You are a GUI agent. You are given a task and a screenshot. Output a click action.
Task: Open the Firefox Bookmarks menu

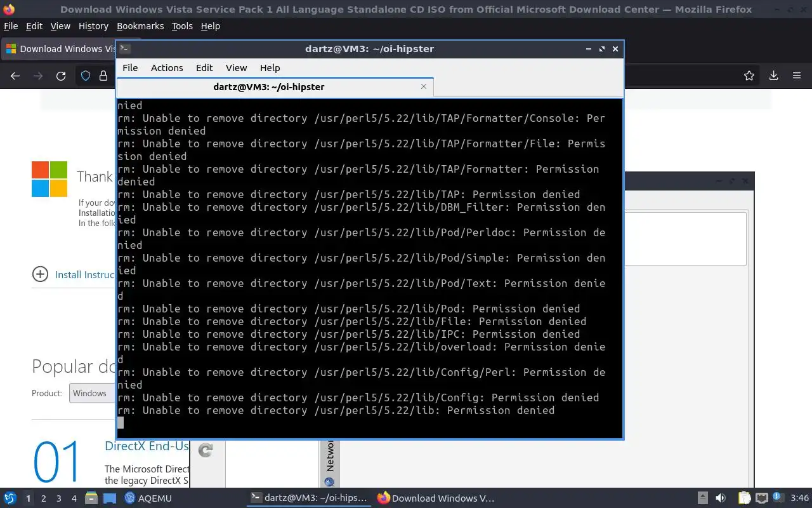[140, 26]
